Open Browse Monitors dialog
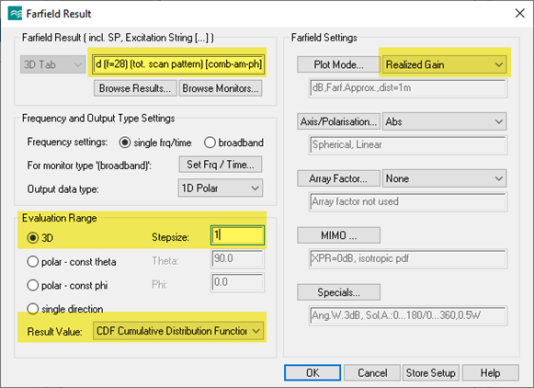Screen dimensions: 534x388 [220, 88]
